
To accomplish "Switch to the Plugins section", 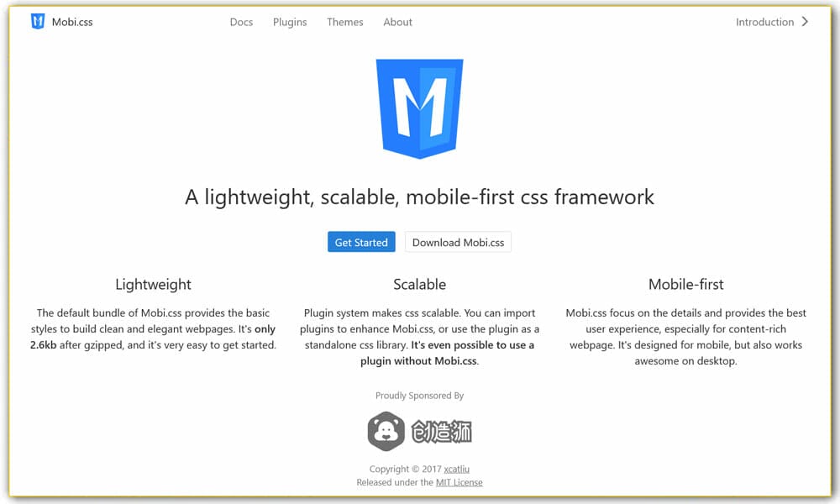I will (x=290, y=22).
